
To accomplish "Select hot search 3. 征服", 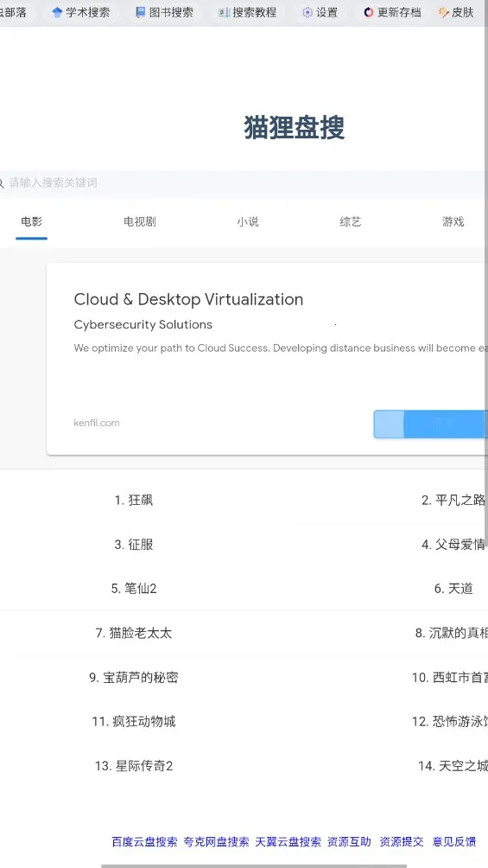I will 133,545.
